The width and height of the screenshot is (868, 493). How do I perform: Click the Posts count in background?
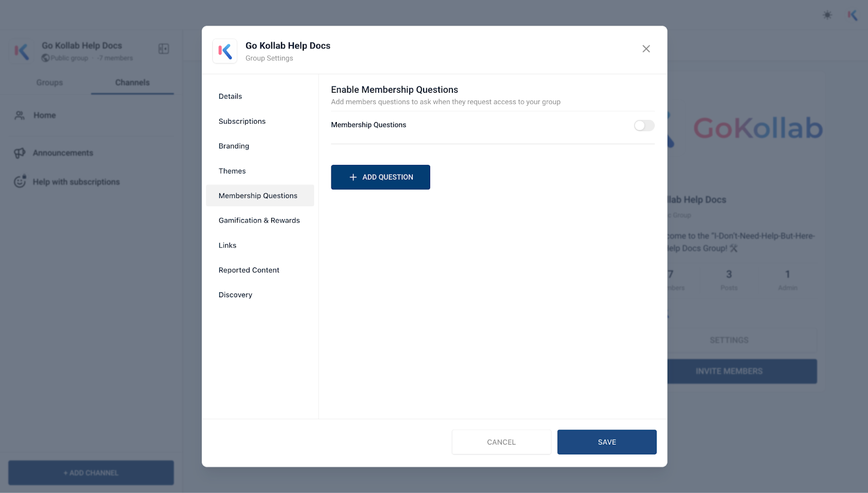(x=729, y=279)
